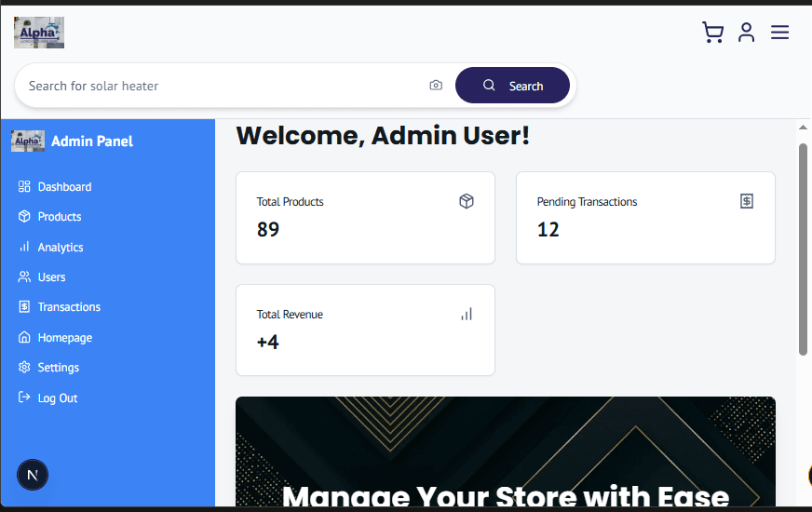Click the Total Revenue label
The image size is (812, 512).
[x=290, y=315]
